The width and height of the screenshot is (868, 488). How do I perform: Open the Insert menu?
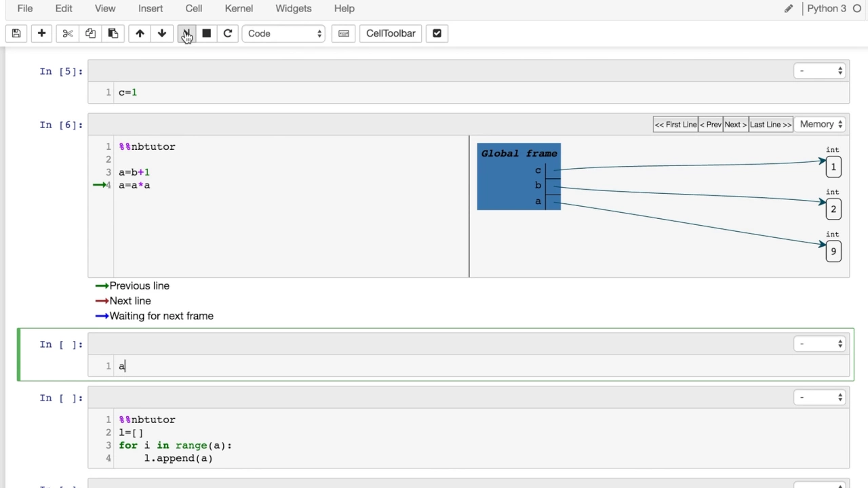(x=151, y=9)
